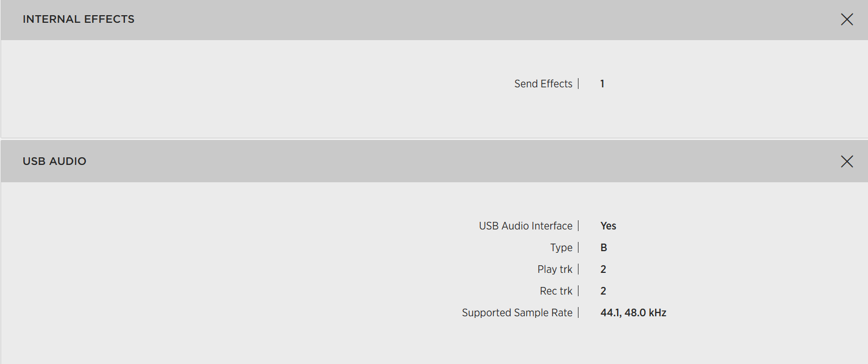Click the 44.1, 48.0 kHz value

tap(633, 312)
